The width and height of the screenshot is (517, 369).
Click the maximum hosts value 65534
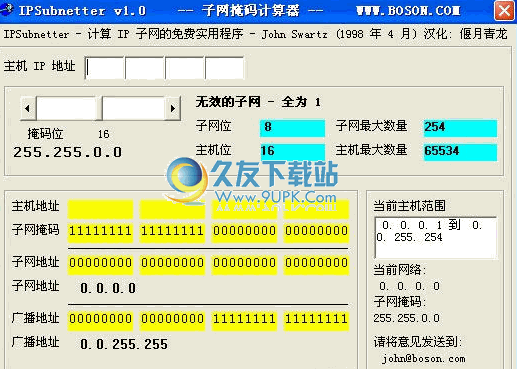pos(460,152)
